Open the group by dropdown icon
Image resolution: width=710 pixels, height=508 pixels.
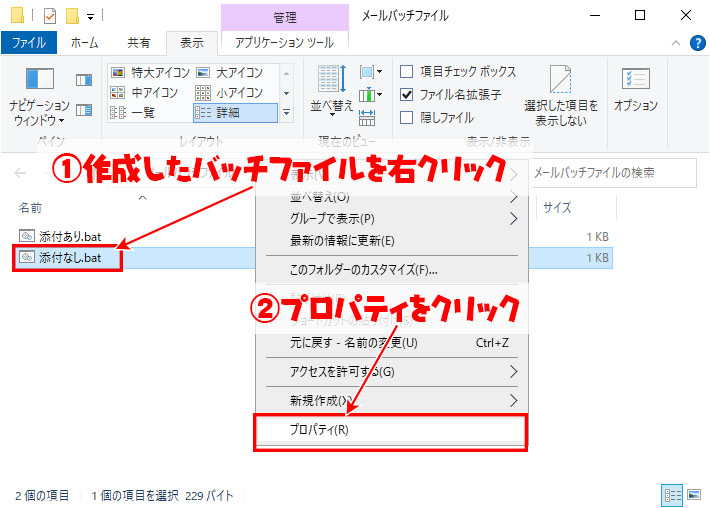point(370,72)
